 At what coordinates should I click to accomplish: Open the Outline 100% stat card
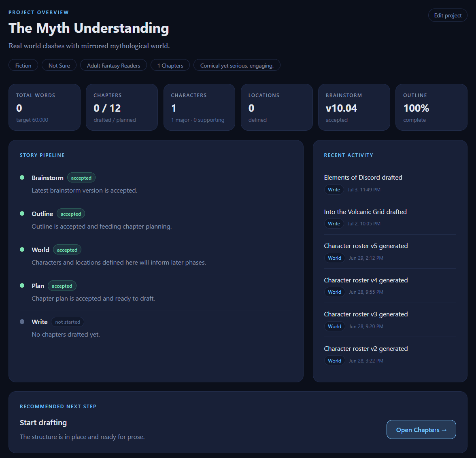tap(431, 107)
